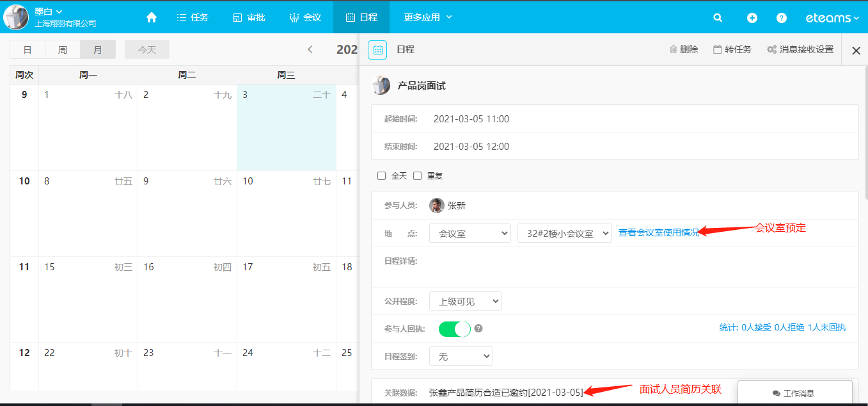Click the plus create icon in top bar
868x406 pixels.
click(x=752, y=18)
